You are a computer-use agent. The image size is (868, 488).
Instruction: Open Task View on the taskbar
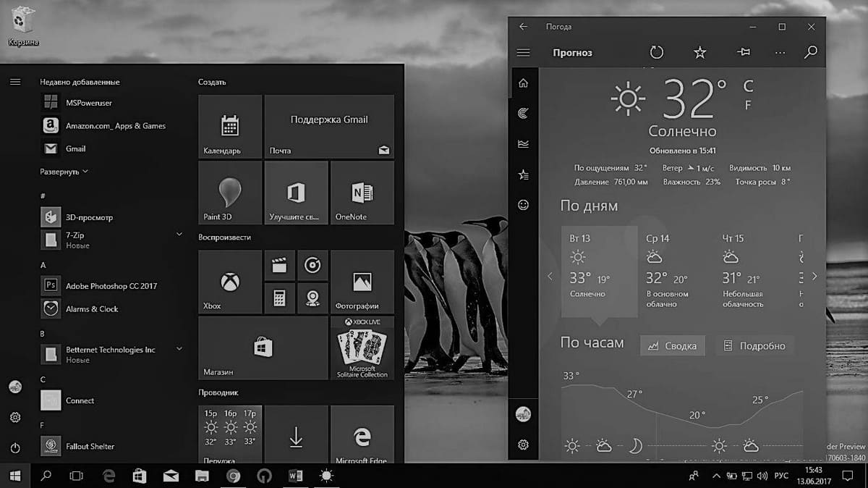76,476
